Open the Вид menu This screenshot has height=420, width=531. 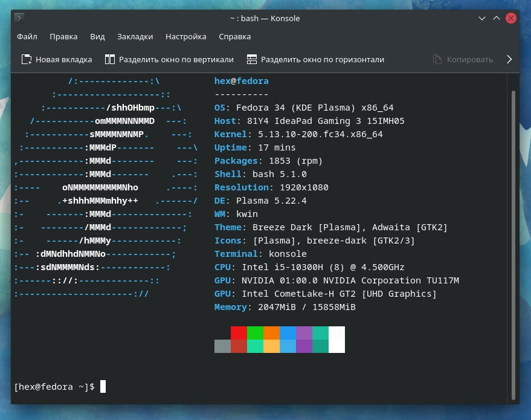pos(97,37)
